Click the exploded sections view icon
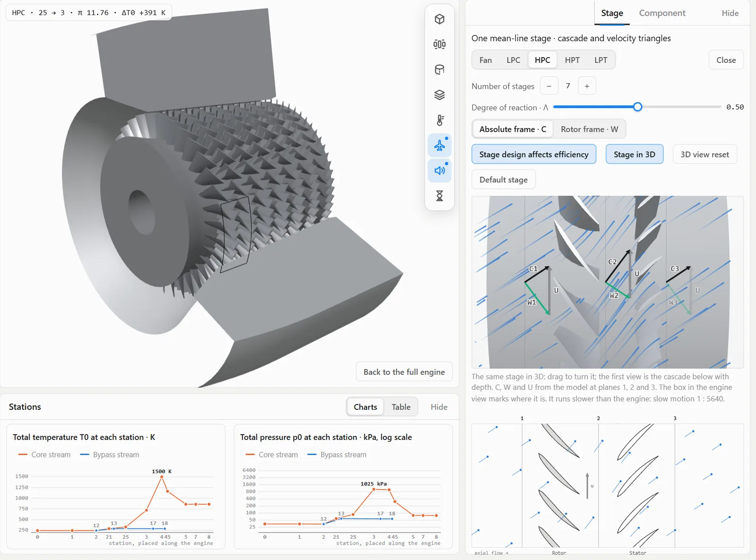The height and width of the screenshot is (560, 756). click(x=439, y=44)
